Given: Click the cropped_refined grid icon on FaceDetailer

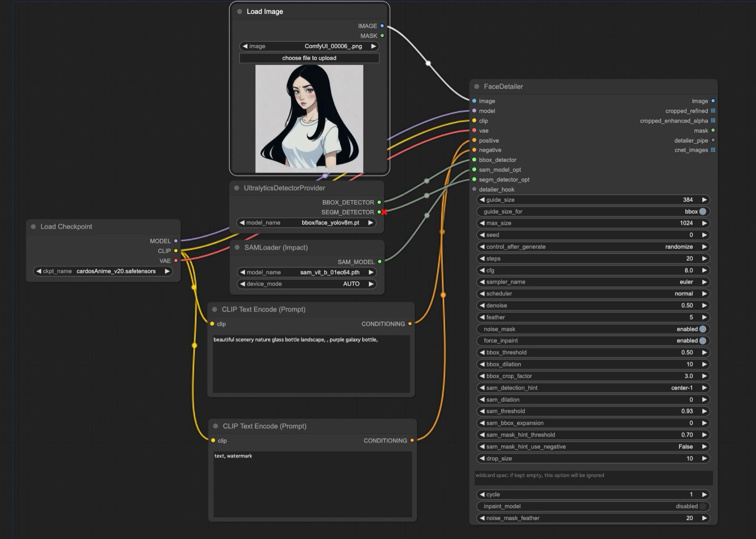Looking at the screenshot, I should pyautogui.click(x=713, y=111).
